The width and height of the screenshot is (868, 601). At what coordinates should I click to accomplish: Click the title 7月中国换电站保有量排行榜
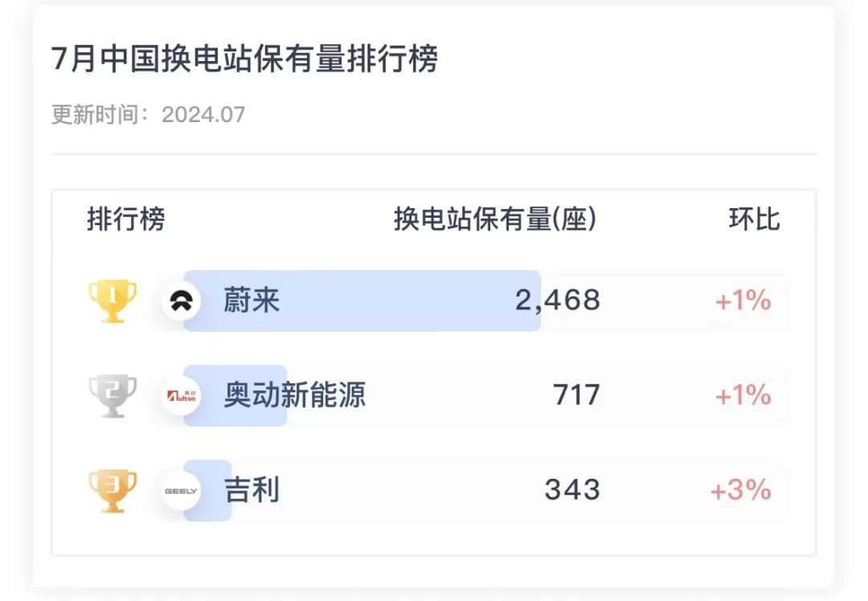tap(244, 59)
